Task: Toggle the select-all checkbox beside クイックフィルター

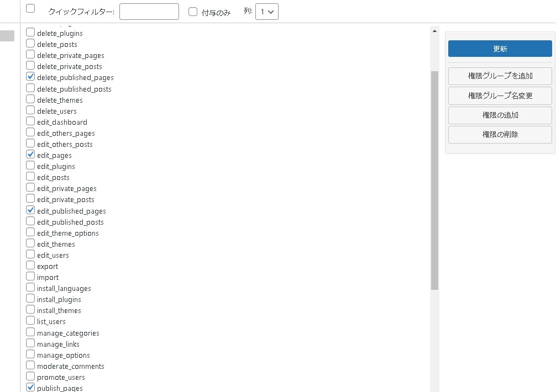Action: (30, 8)
